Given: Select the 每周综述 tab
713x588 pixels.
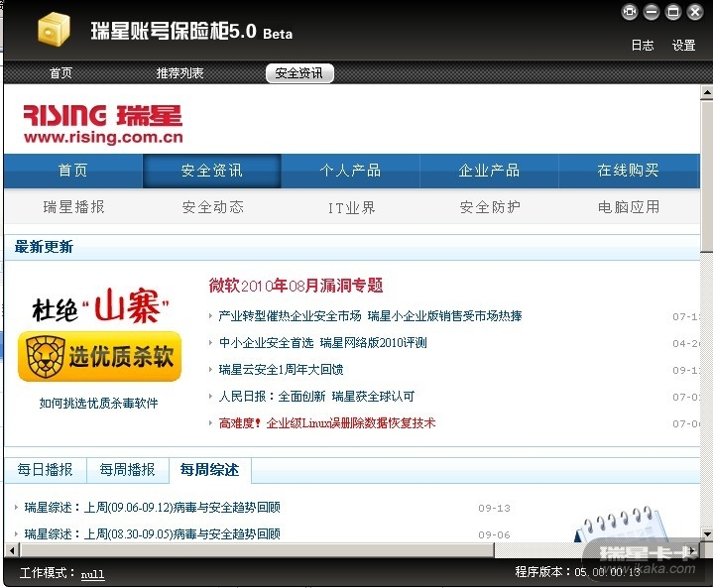Looking at the screenshot, I should point(209,470).
